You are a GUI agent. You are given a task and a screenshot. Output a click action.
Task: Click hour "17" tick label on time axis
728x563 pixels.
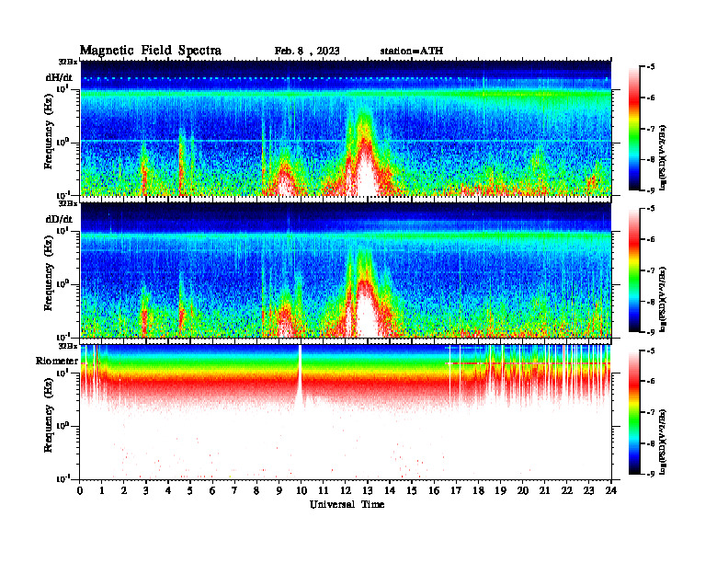coord(456,490)
